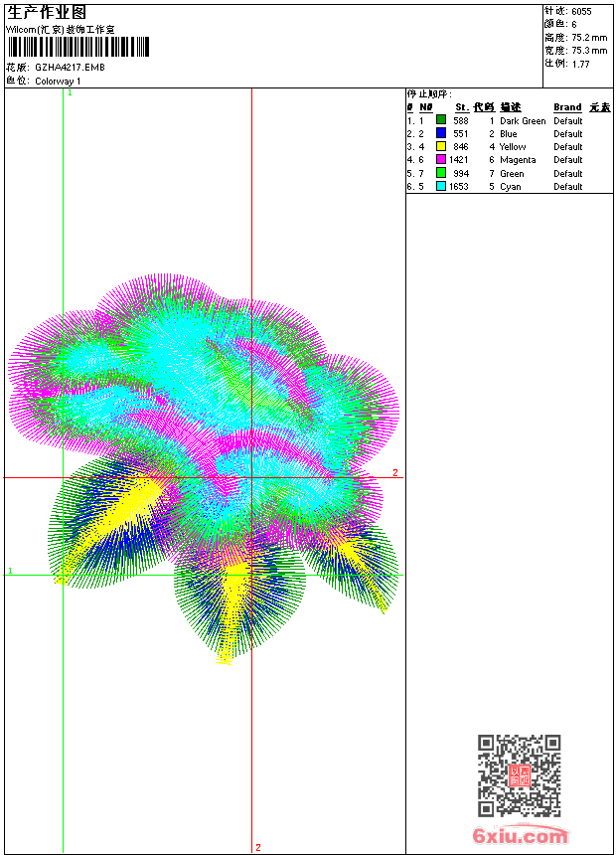This screenshot has width=616, height=855.
Task: Select the '描述' description column header
Action: point(511,107)
